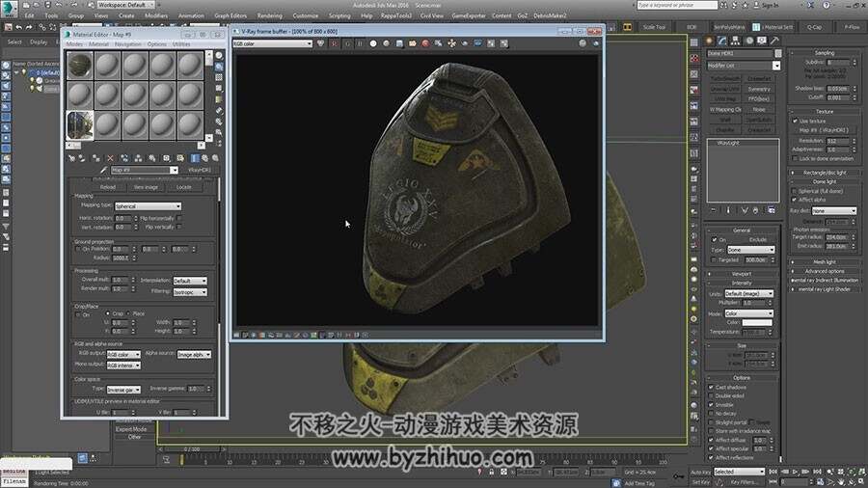Click the Map #9 (VRayHDRI) texture button
Viewport: 868px width, 488px height.
pos(824,130)
